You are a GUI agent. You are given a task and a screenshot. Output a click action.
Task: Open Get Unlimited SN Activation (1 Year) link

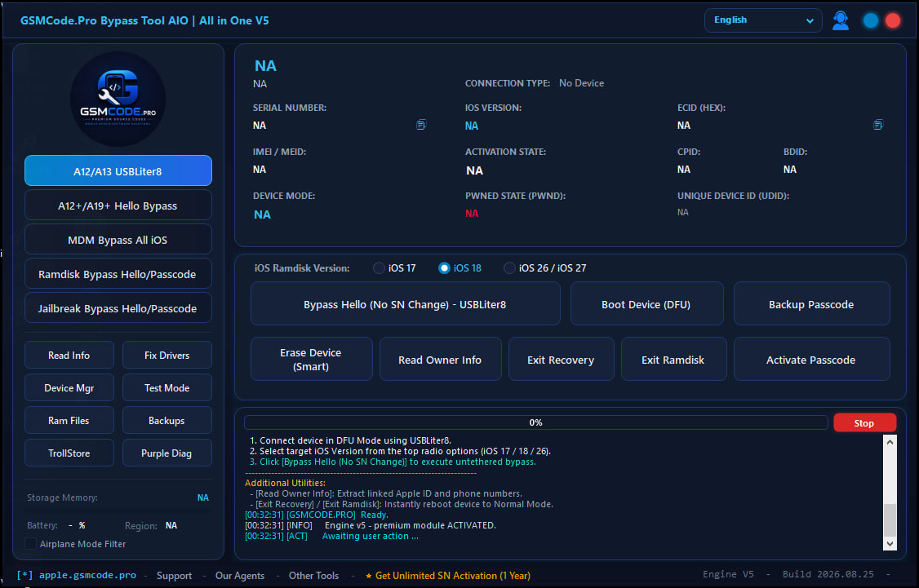pos(448,576)
